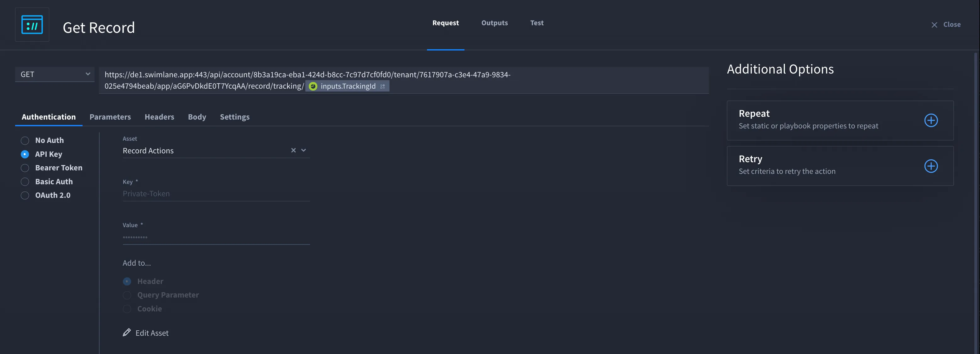Viewport: 980px width, 354px height.
Task: Click the masked Value field
Action: (216, 237)
